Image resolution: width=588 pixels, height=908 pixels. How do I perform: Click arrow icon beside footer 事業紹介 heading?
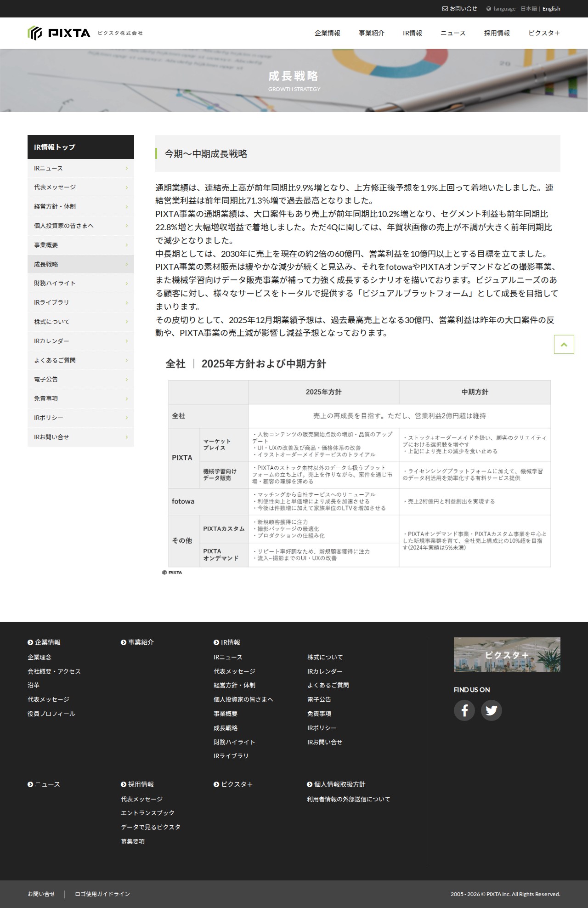click(x=124, y=642)
